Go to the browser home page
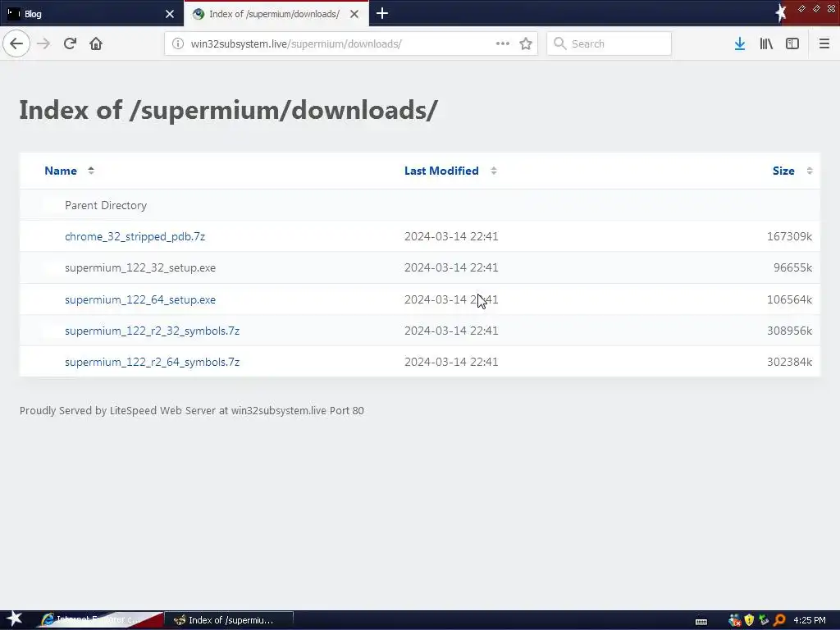Image resolution: width=840 pixels, height=630 pixels. (96, 43)
